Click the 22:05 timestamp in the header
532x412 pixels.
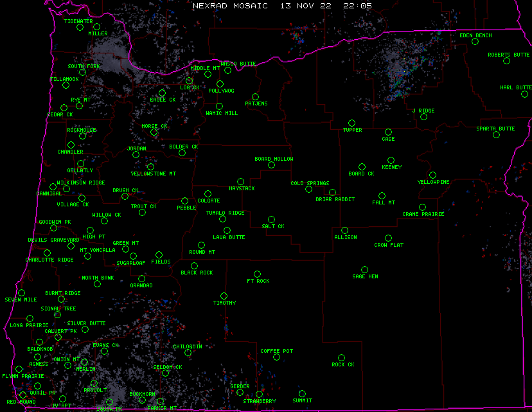[357, 5]
